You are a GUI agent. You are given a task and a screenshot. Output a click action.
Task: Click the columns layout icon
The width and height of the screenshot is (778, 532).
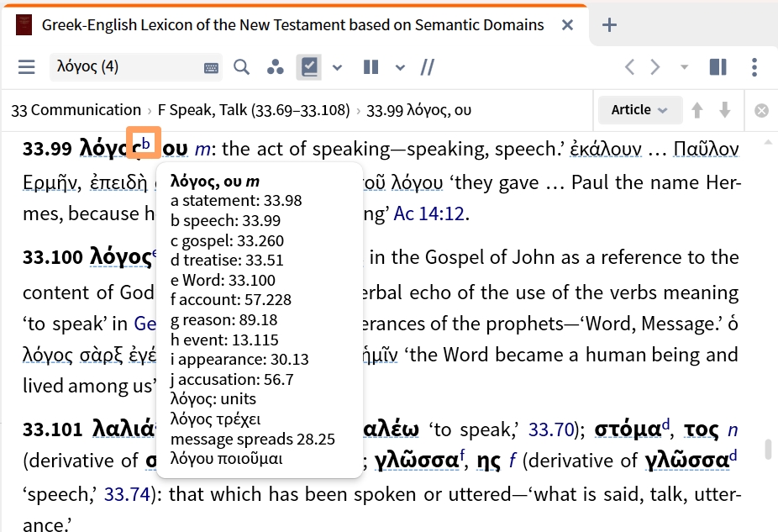pos(371,67)
